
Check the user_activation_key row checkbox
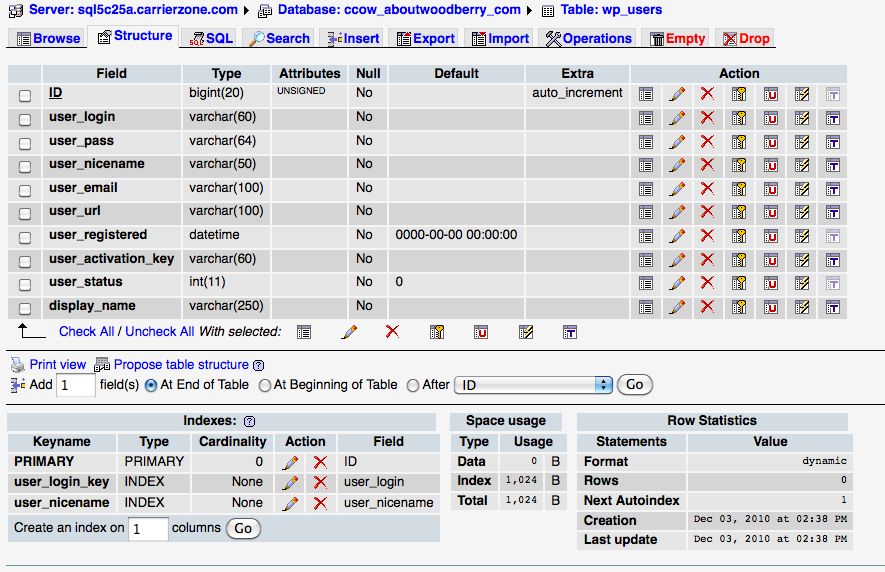tap(25, 261)
